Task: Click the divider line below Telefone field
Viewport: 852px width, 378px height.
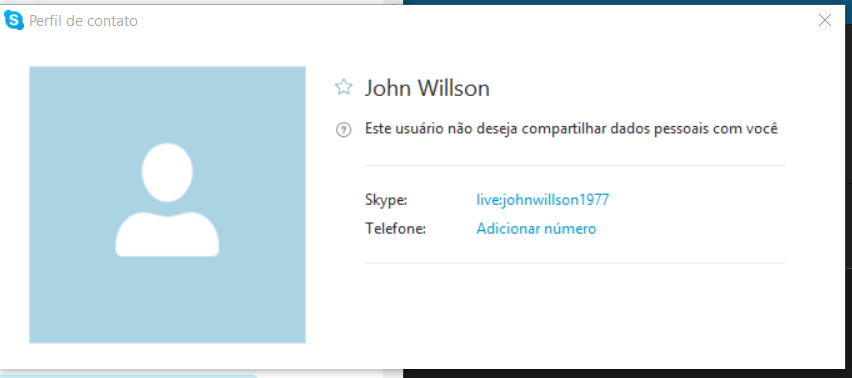Action: (x=575, y=263)
